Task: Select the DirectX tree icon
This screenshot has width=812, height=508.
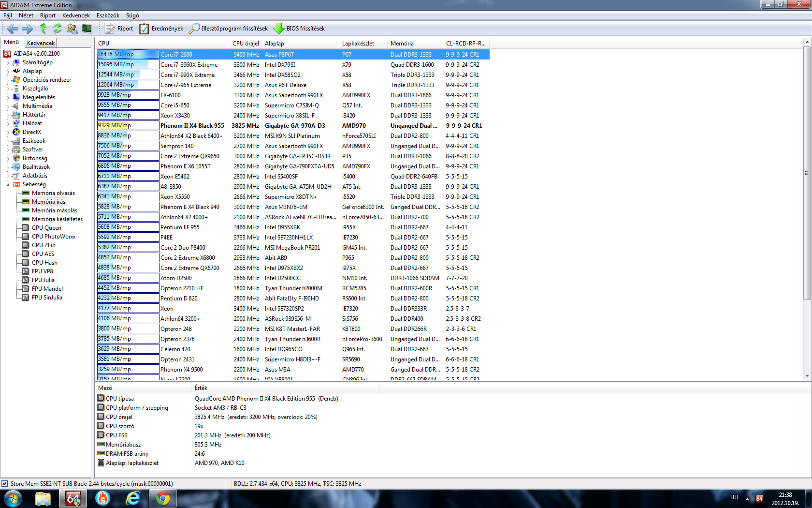Action: 16,132
